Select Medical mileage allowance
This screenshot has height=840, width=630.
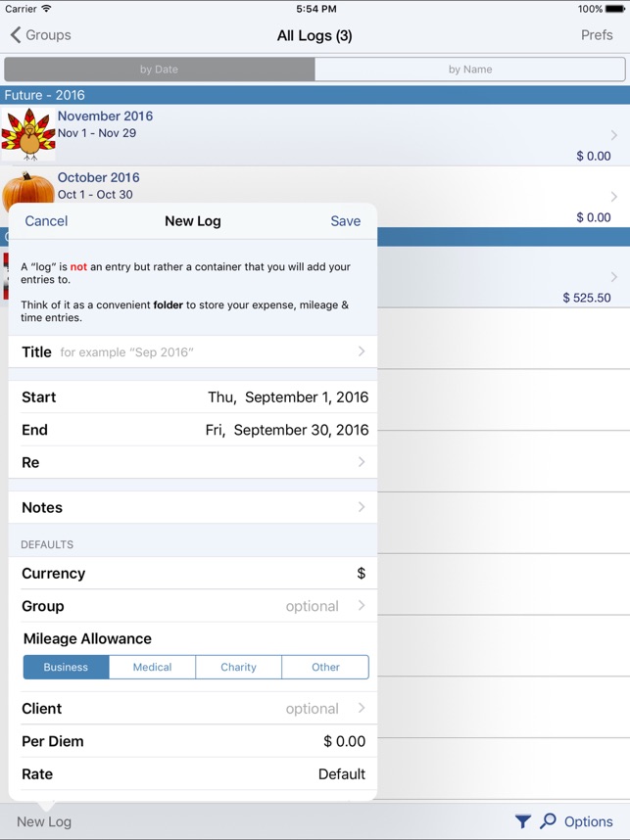tap(152, 667)
